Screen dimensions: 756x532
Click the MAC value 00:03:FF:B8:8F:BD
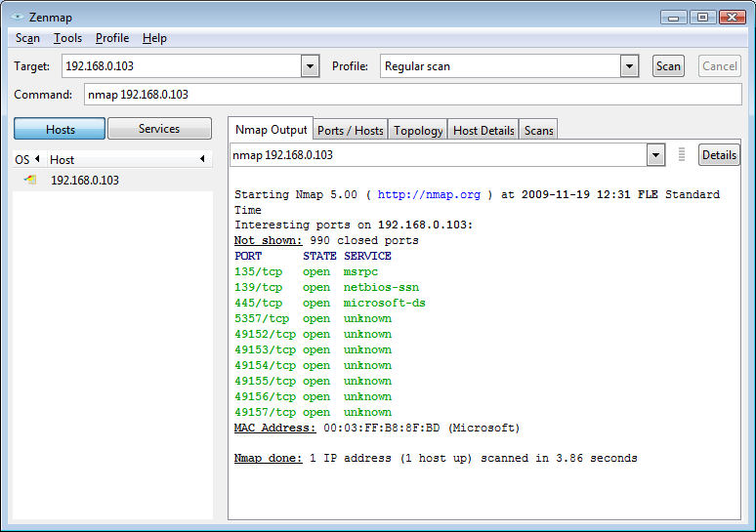(381, 428)
